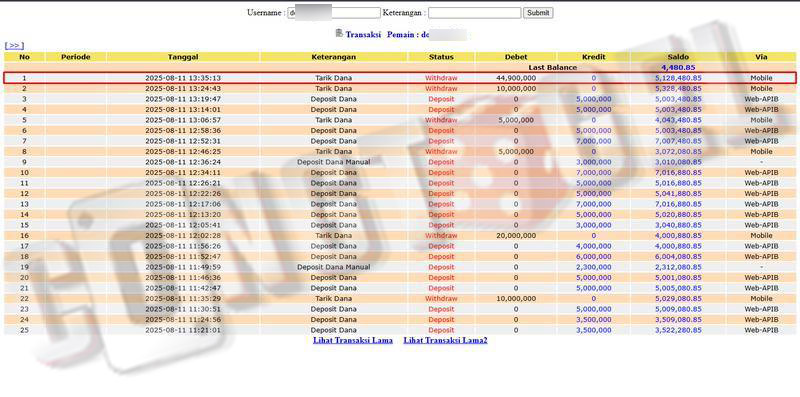Click the Debet column header
The image size is (800, 397).
point(516,57)
